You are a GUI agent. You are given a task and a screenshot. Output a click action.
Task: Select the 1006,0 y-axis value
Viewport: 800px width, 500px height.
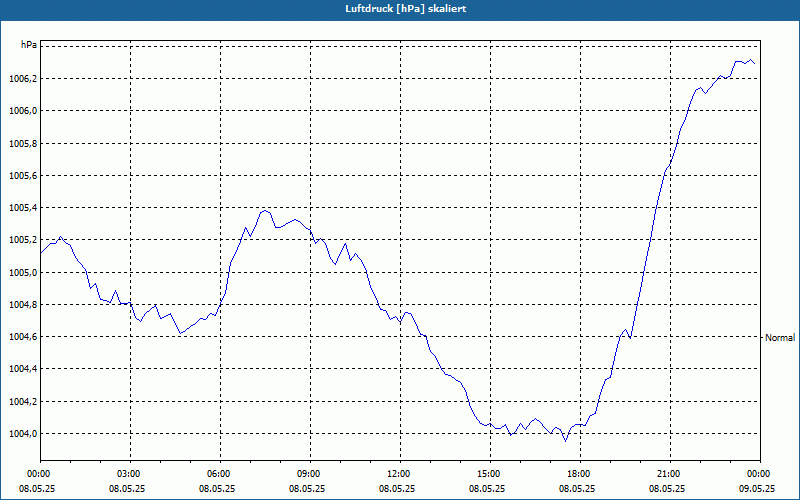point(23,111)
